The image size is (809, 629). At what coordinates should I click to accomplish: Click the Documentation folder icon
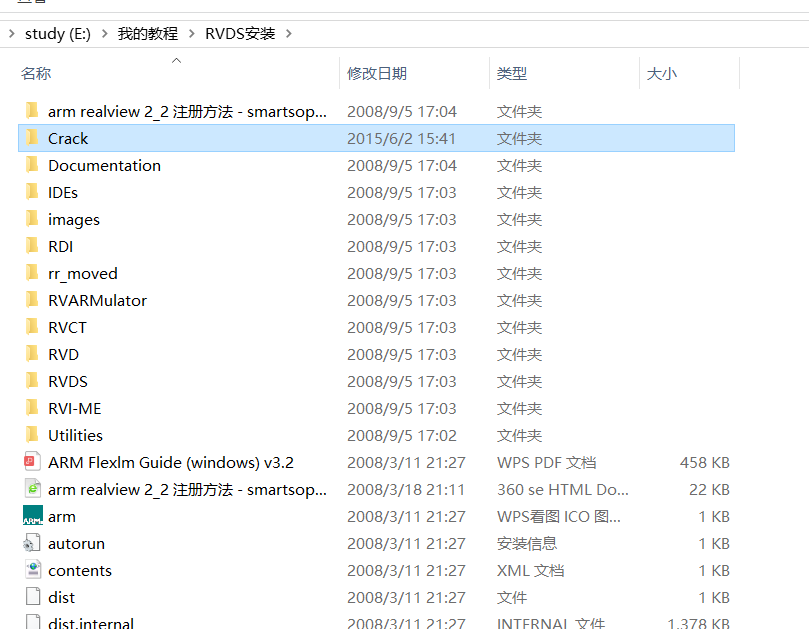[x=32, y=165]
